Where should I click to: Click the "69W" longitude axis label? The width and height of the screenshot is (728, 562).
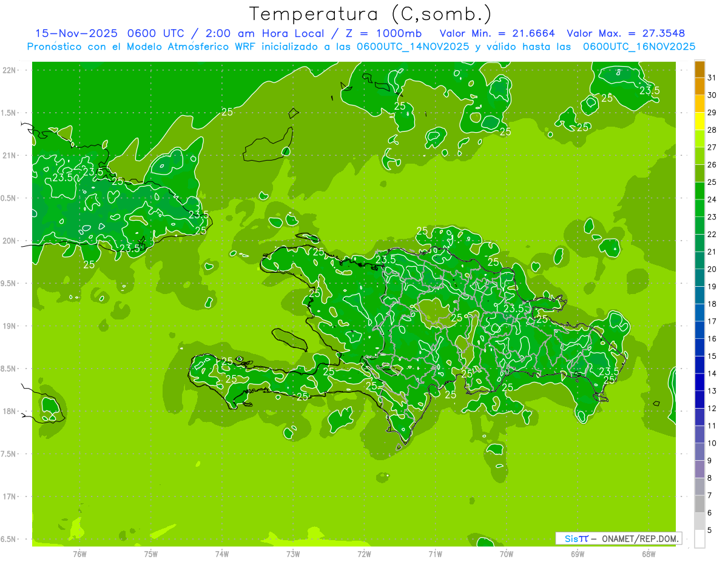point(578,554)
